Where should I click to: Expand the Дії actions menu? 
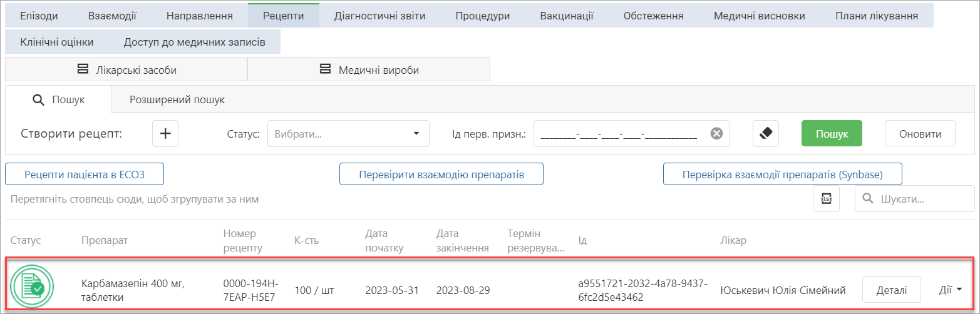950,290
